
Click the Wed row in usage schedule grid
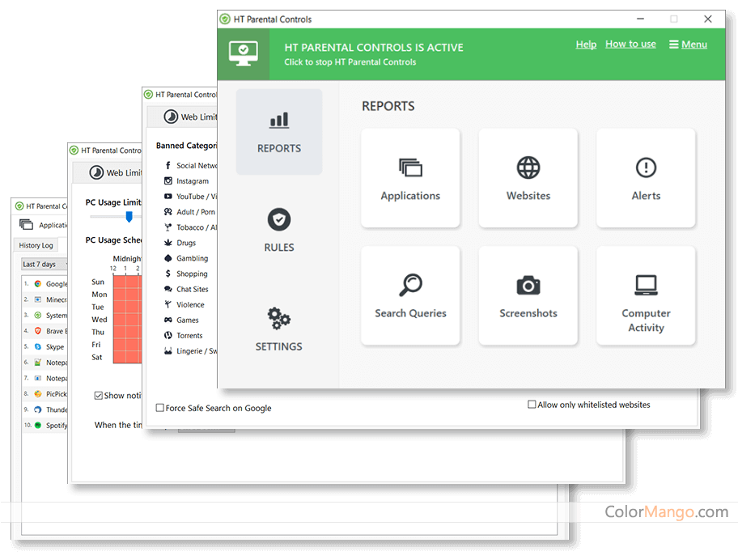click(x=127, y=319)
